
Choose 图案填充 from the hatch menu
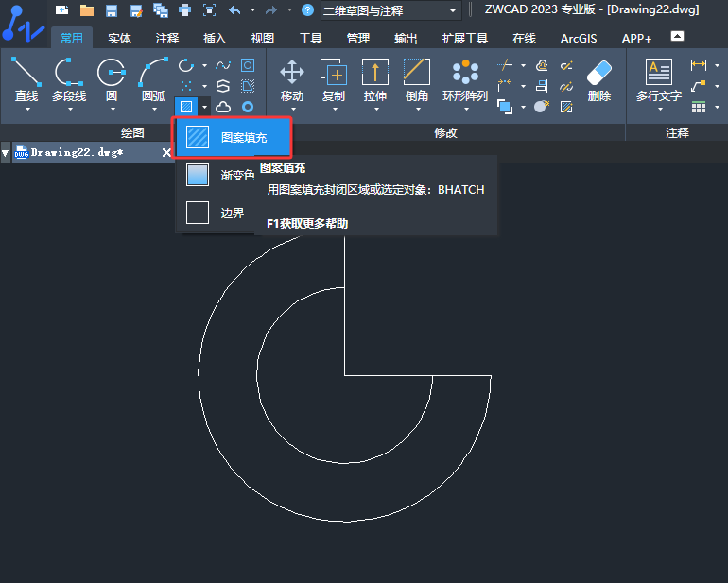(x=234, y=137)
